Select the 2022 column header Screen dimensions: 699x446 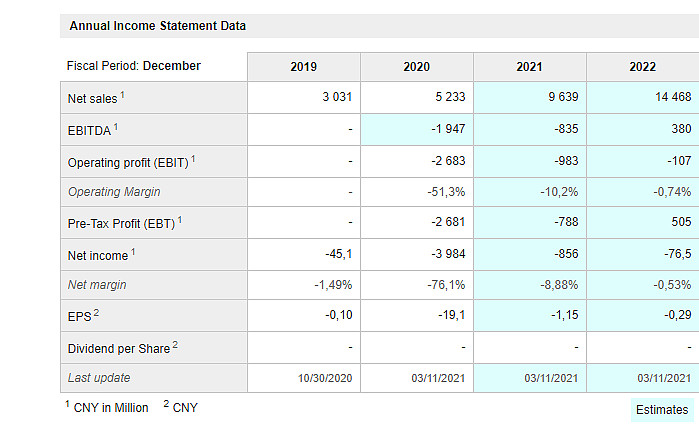(x=642, y=67)
